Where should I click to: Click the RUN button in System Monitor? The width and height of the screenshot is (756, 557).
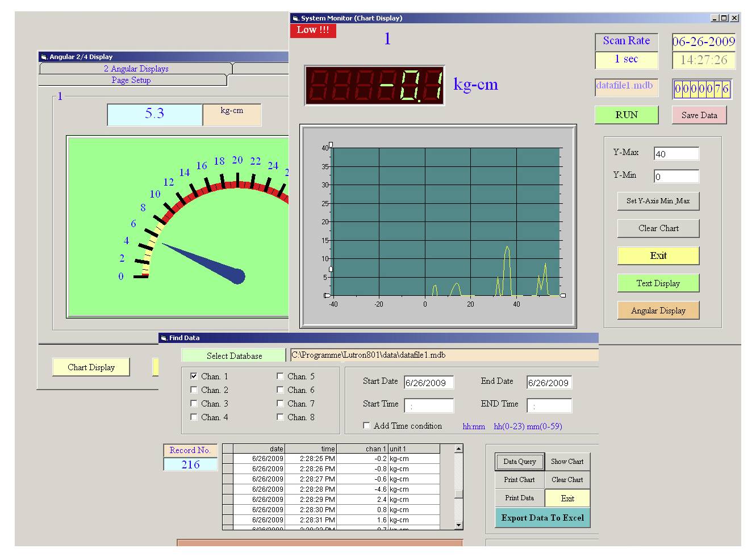626,115
